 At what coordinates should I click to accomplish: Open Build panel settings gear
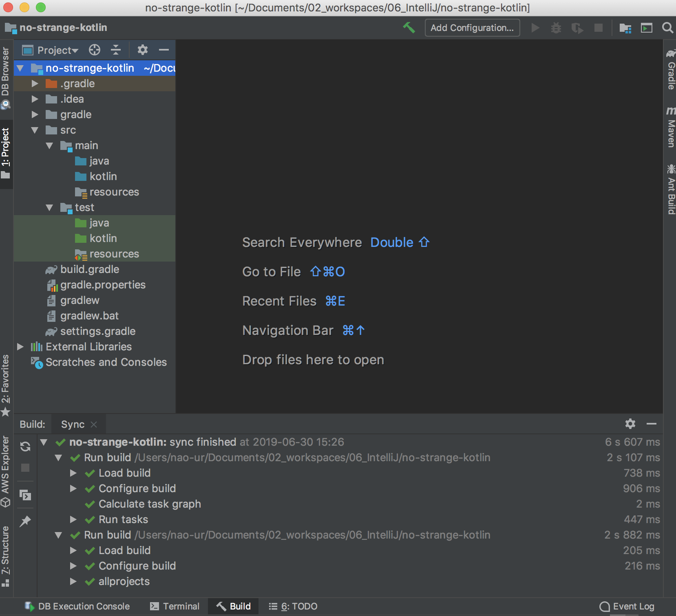tap(630, 424)
